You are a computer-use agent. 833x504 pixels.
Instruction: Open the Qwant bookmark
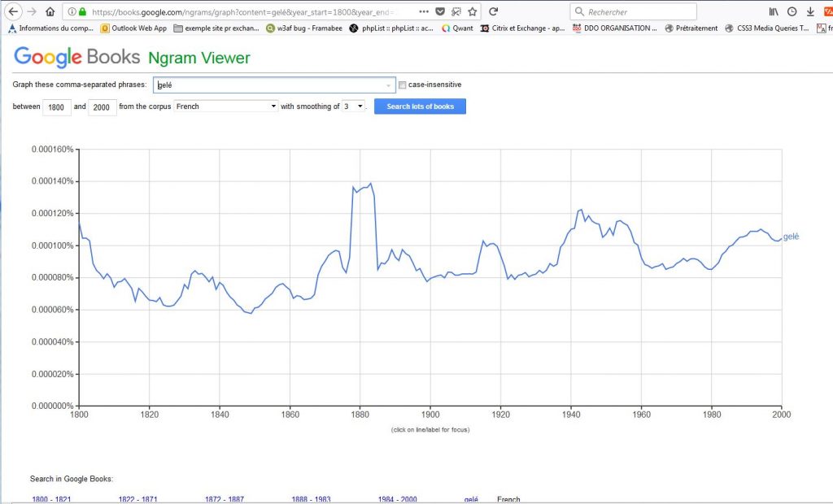[457, 28]
